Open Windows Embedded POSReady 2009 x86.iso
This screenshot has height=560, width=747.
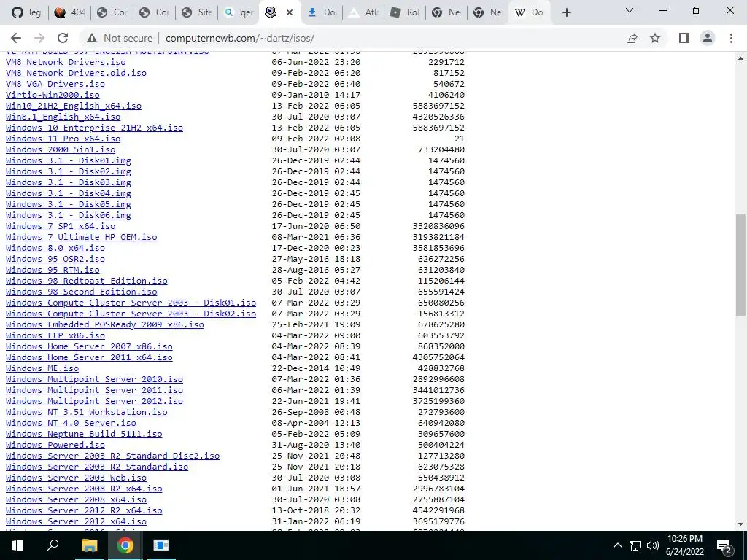pos(105,324)
